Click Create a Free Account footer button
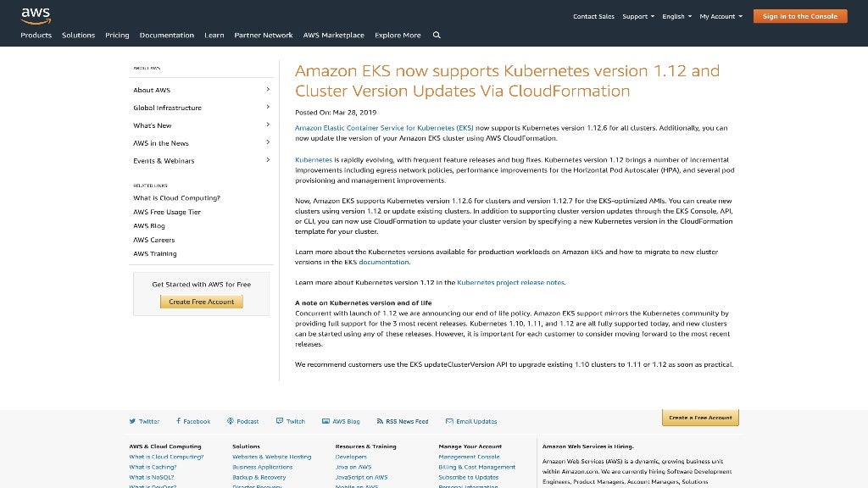Image resolution: width=868 pixels, height=488 pixels. pos(700,418)
